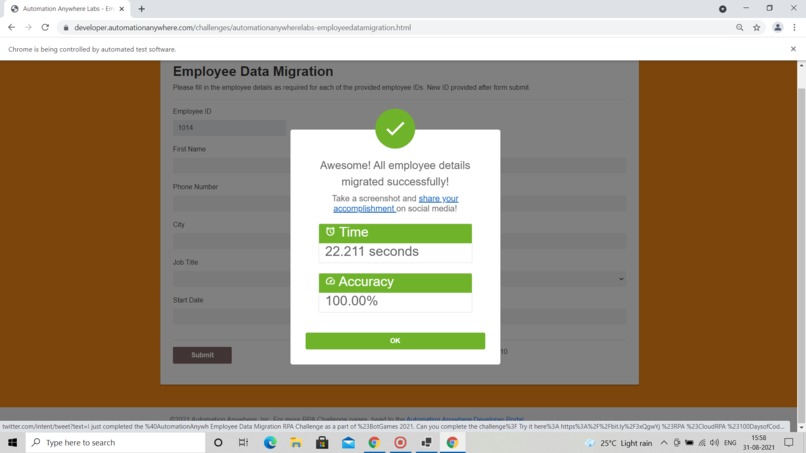
Task: Open File Explorer from taskbar
Action: point(296,442)
